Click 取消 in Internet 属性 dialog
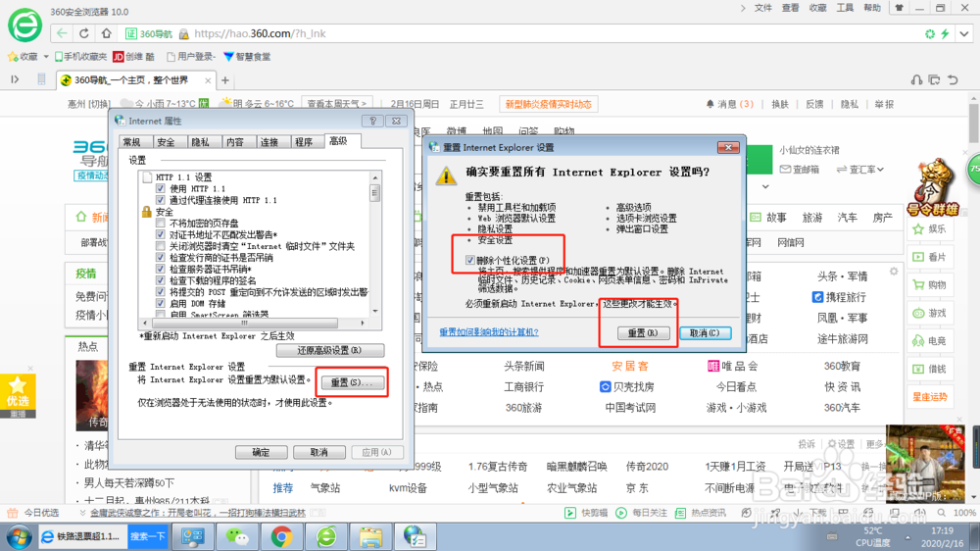Image resolution: width=980 pixels, height=551 pixels. [x=318, y=452]
